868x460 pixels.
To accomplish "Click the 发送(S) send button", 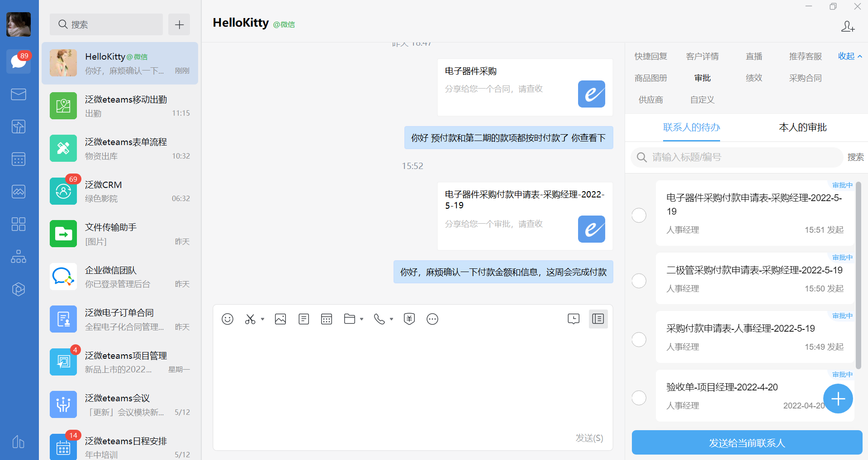I will [x=589, y=438].
